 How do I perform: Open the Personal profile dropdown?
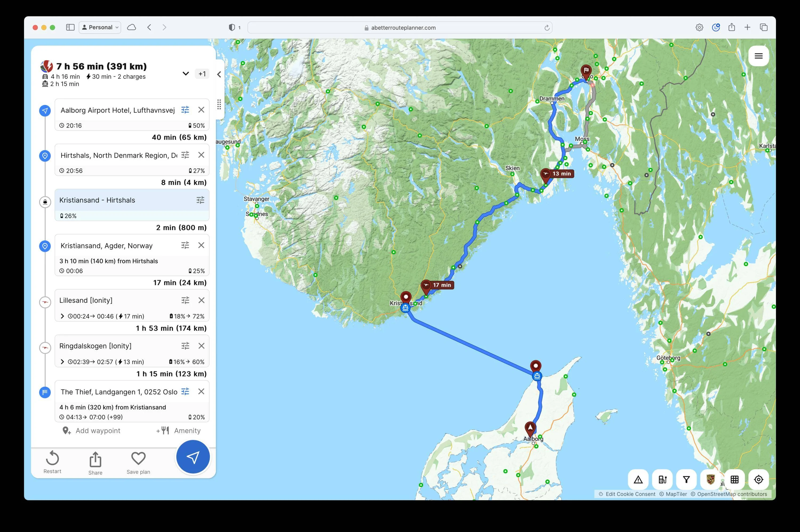100,27
